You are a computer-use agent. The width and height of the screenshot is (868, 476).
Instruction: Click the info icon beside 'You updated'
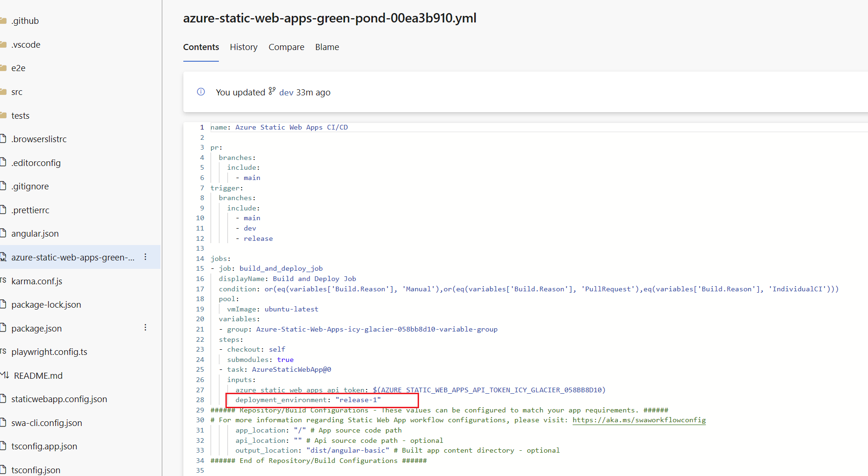pos(201,92)
